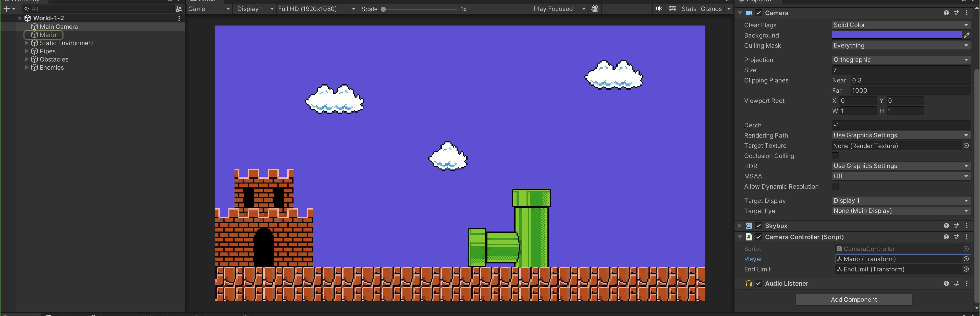This screenshot has width=980, height=316.
Task: Open Camera Controller help icon
Action: pos(946,237)
